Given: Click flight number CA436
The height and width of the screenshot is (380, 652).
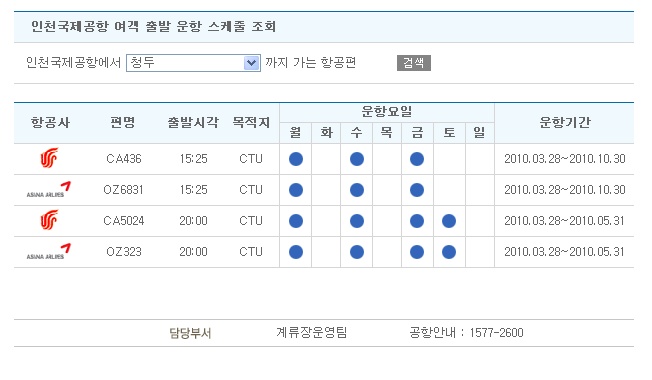Looking at the screenshot, I should 123,159.
